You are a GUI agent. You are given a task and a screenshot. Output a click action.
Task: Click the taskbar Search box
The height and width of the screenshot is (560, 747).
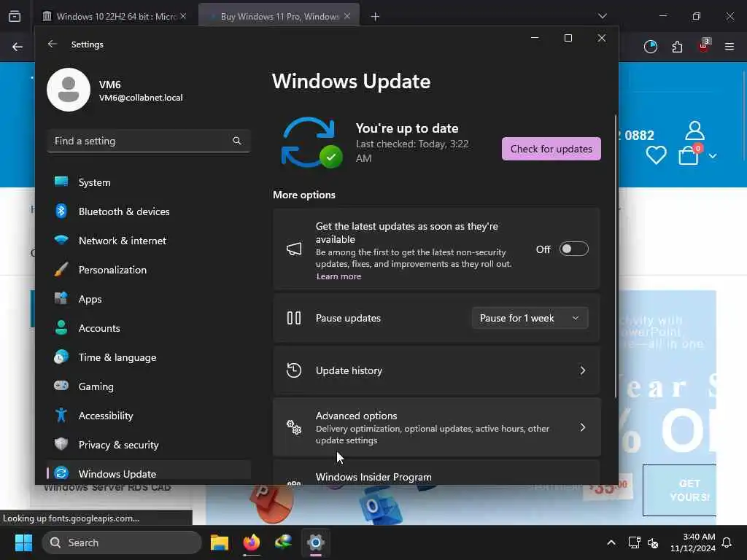coord(122,542)
